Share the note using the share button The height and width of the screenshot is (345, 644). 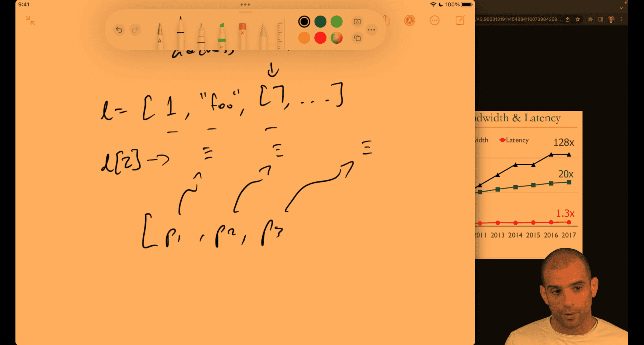point(386,20)
